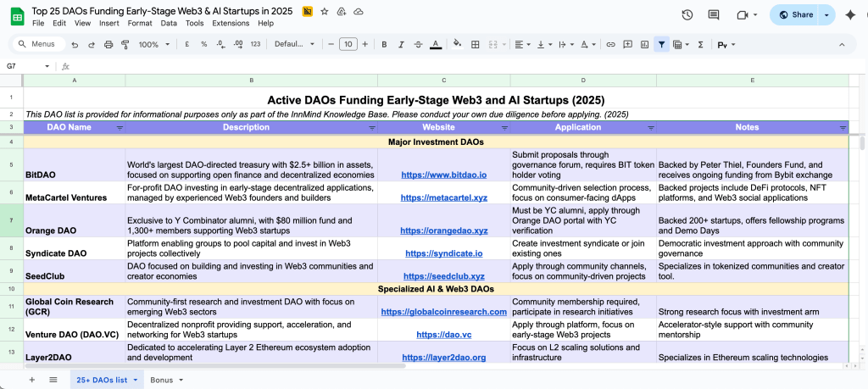Toggle italic formatting

(x=401, y=44)
